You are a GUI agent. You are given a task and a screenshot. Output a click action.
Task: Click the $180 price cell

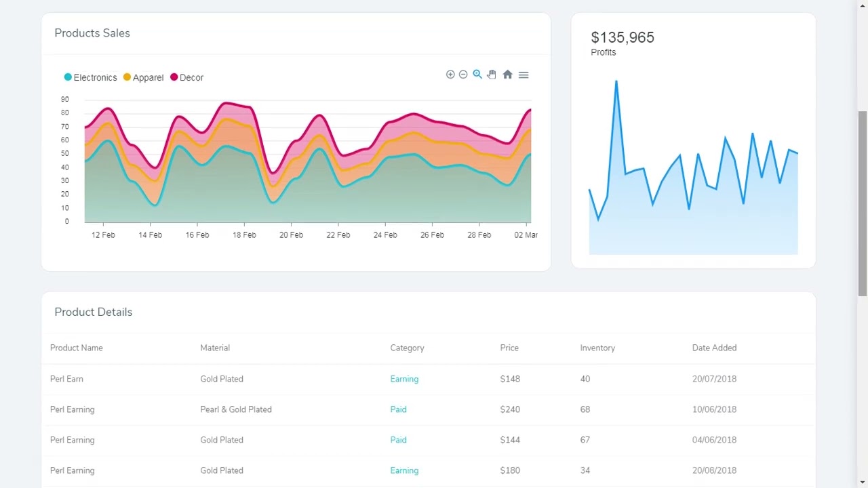510,470
